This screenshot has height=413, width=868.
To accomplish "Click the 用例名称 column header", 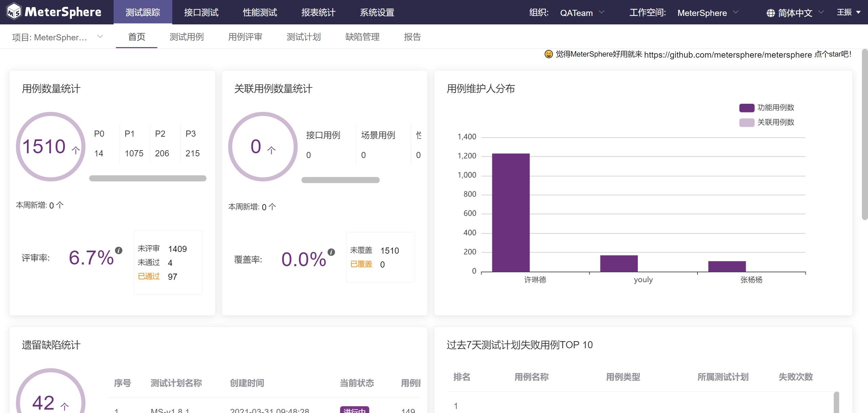I will pos(531,377).
